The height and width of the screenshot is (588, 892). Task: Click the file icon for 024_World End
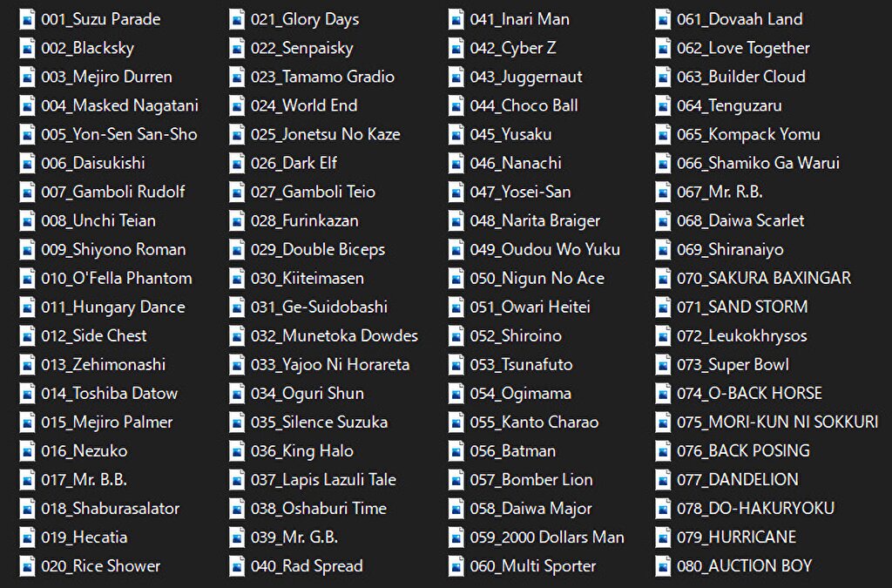tap(237, 106)
